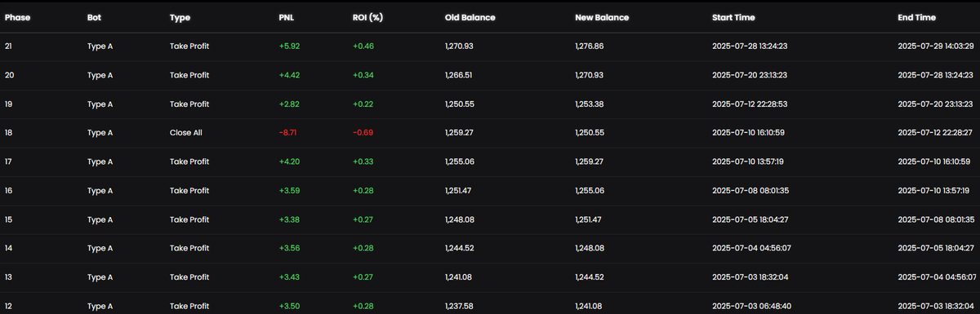
Task: Click old balance 1,266.51
Action: 459,75
